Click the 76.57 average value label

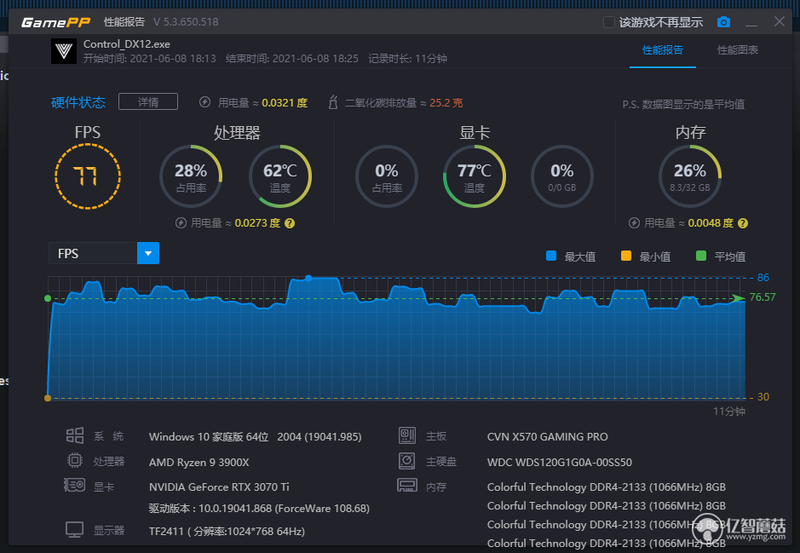762,297
